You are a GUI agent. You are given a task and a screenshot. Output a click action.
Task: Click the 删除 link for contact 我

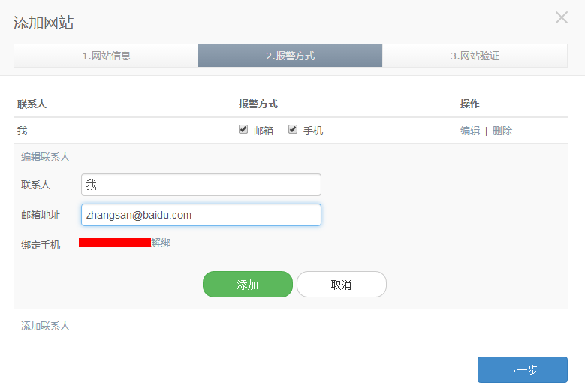tap(502, 131)
